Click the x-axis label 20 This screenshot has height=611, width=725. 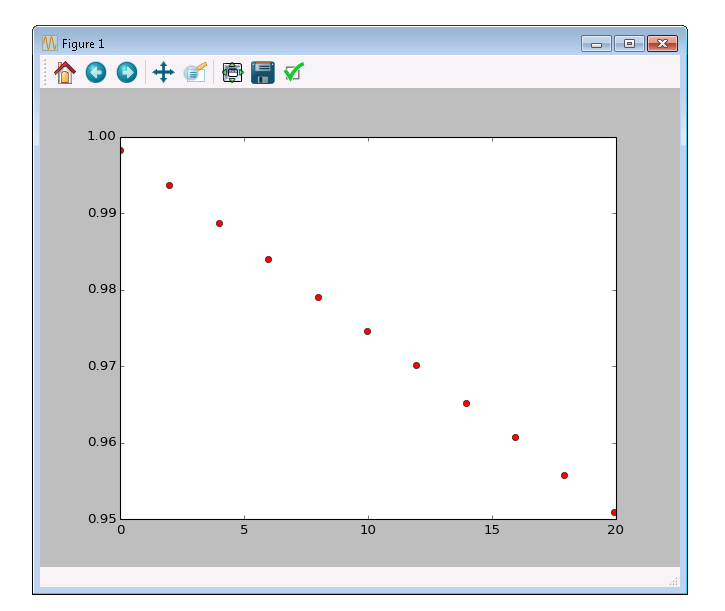[615, 530]
